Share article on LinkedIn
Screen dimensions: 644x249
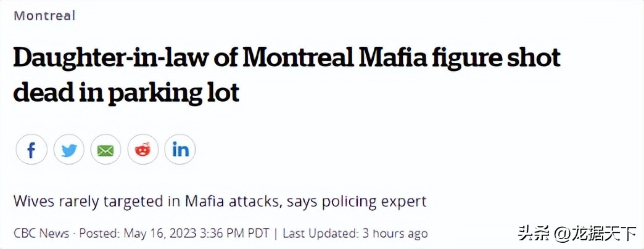(180, 150)
